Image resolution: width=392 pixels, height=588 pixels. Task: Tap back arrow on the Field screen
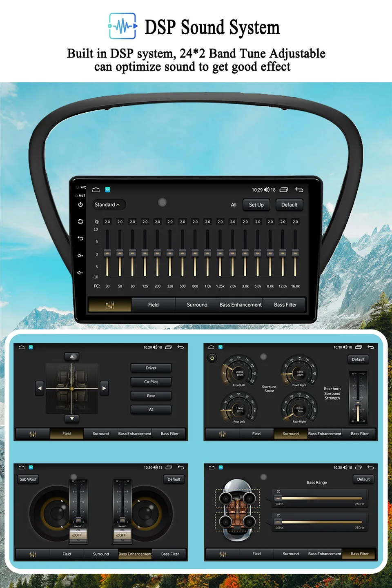pyautogui.click(x=180, y=347)
